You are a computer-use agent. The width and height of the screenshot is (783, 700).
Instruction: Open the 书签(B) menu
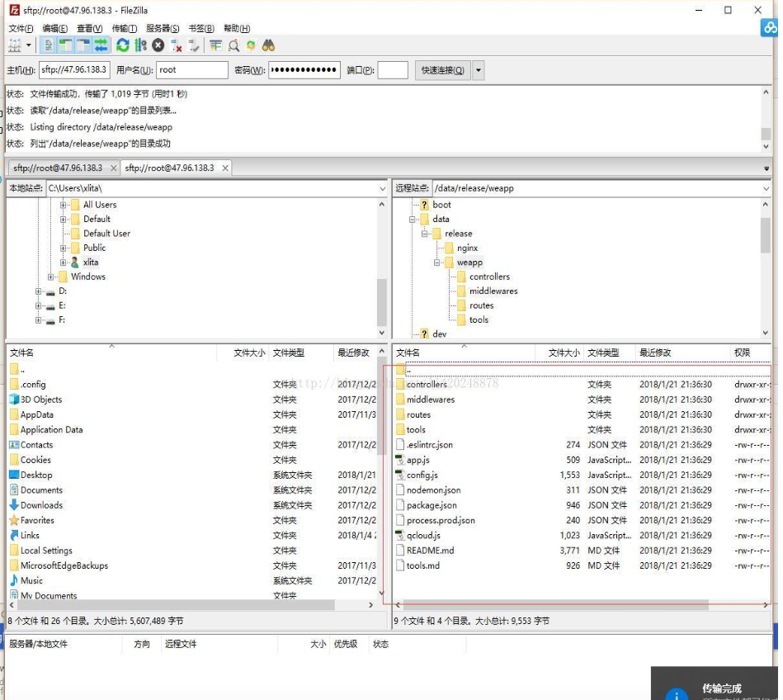click(201, 29)
